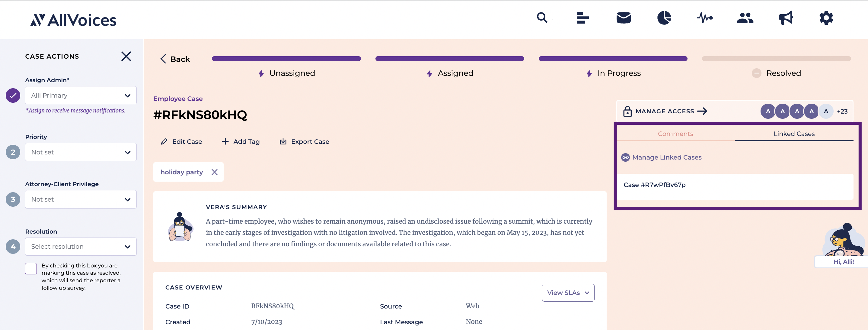This screenshot has width=868, height=330.
Task: Open linked Case #R7wPfBv67p
Action: pos(655,185)
